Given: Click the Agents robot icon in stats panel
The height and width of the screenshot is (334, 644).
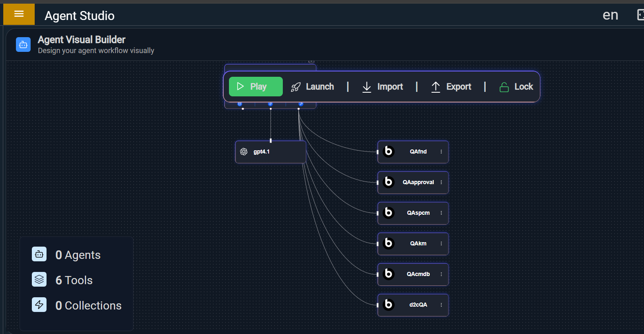Looking at the screenshot, I should click(39, 254).
